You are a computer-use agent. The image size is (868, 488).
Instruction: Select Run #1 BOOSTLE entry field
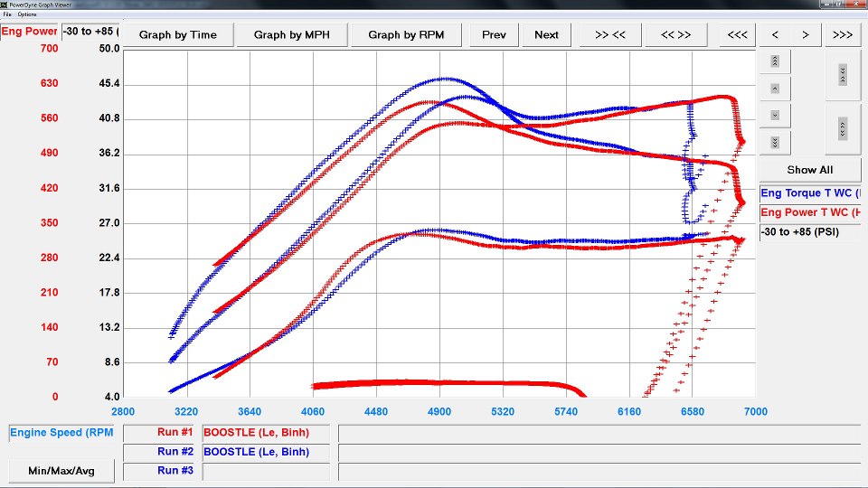[x=268, y=433]
